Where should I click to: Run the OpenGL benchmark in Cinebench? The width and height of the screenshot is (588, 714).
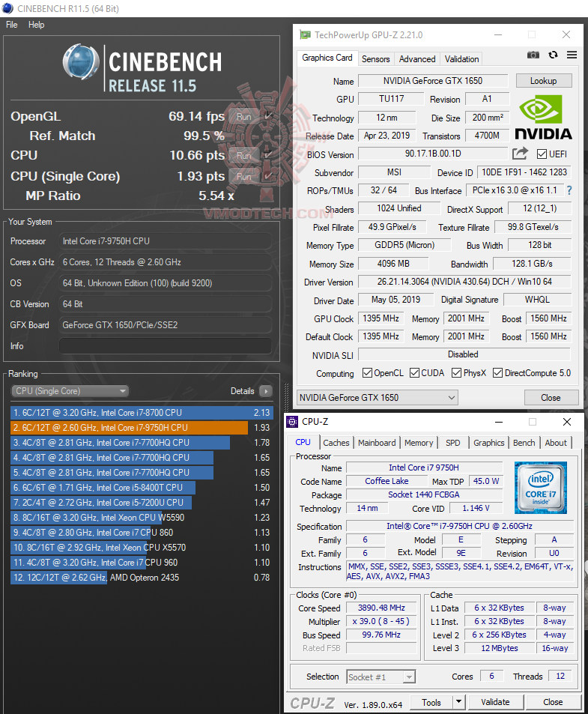click(244, 117)
